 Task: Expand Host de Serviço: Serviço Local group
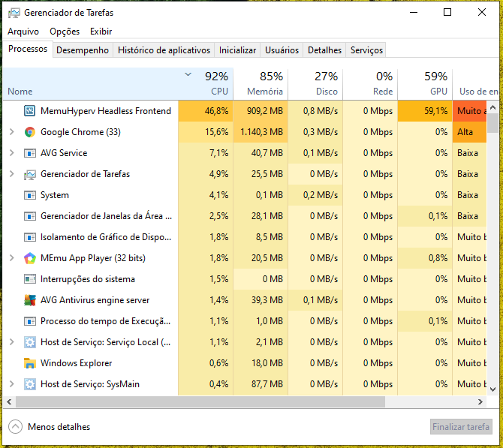tap(12, 342)
